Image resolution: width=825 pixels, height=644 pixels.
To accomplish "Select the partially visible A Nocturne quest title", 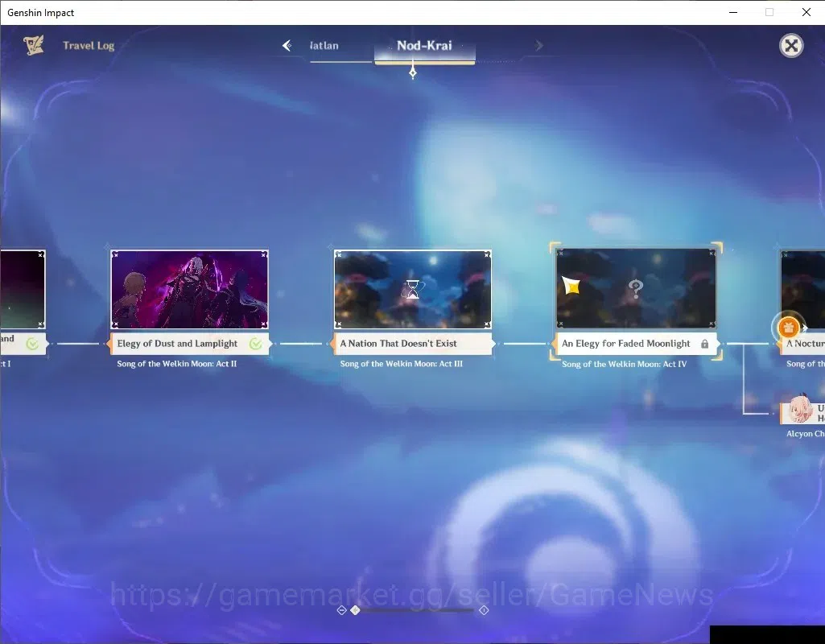I will click(x=805, y=344).
